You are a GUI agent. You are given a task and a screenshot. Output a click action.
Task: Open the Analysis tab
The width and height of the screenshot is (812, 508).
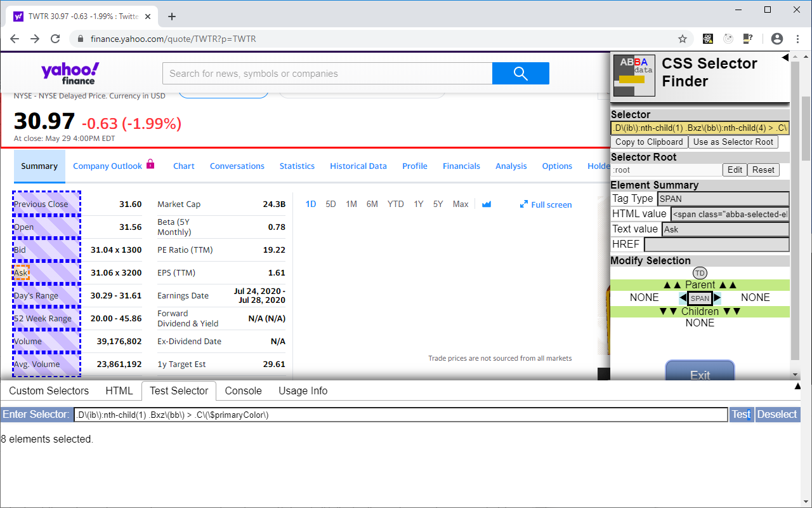pyautogui.click(x=511, y=166)
